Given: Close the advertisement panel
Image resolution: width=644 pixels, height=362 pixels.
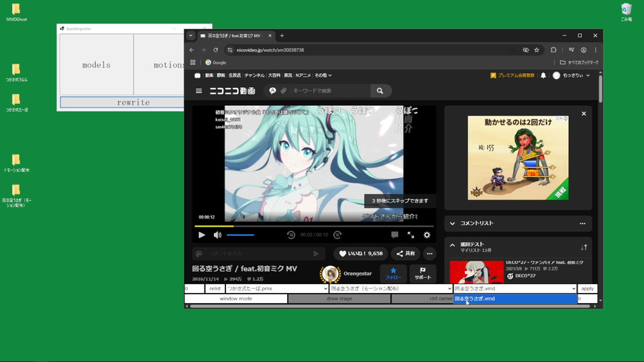Looking at the screenshot, I should [584, 114].
